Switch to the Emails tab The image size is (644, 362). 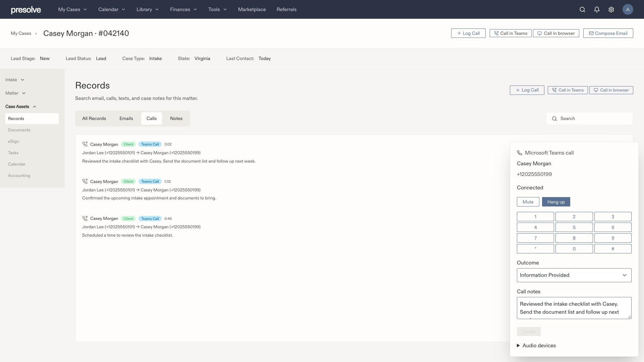tap(126, 119)
